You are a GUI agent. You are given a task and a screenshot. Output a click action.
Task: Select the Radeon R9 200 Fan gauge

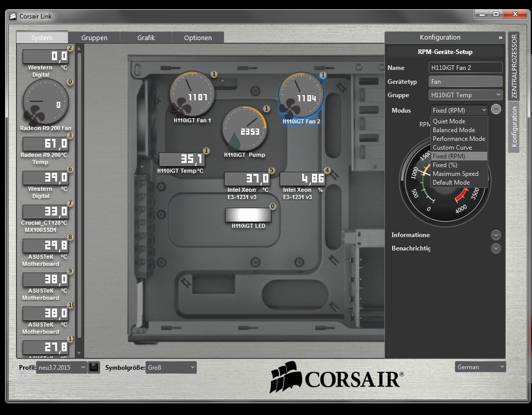pos(45,102)
